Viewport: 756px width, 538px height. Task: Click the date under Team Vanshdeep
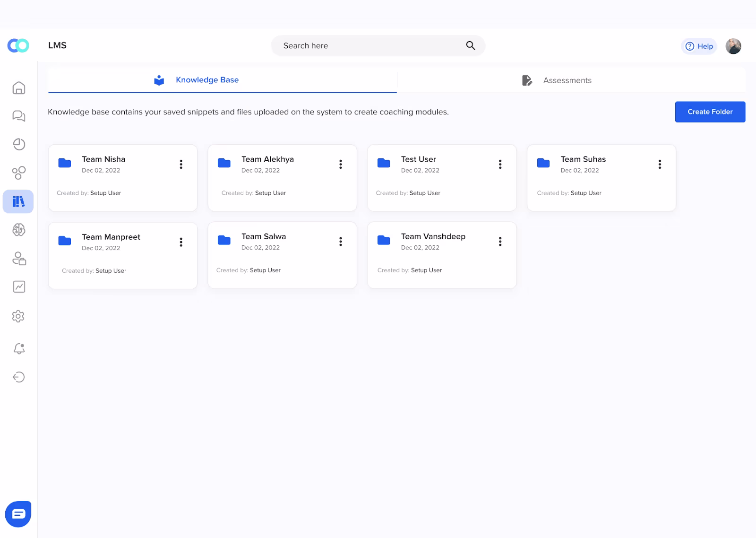[x=420, y=248]
